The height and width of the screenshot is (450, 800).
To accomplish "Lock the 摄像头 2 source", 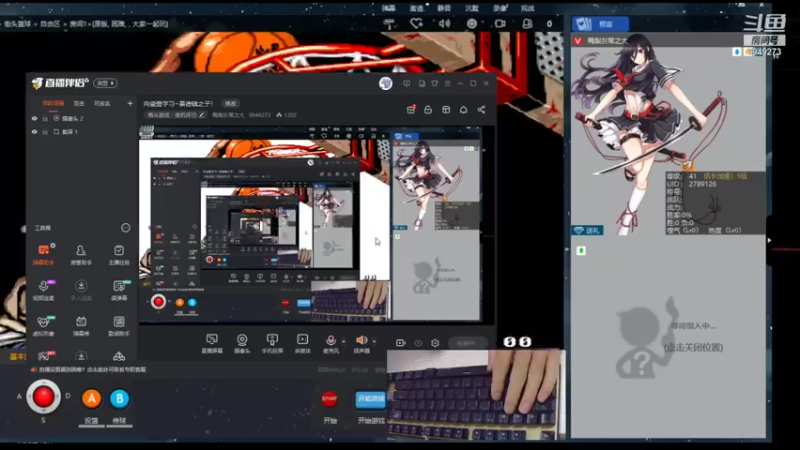I will click(x=45, y=118).
